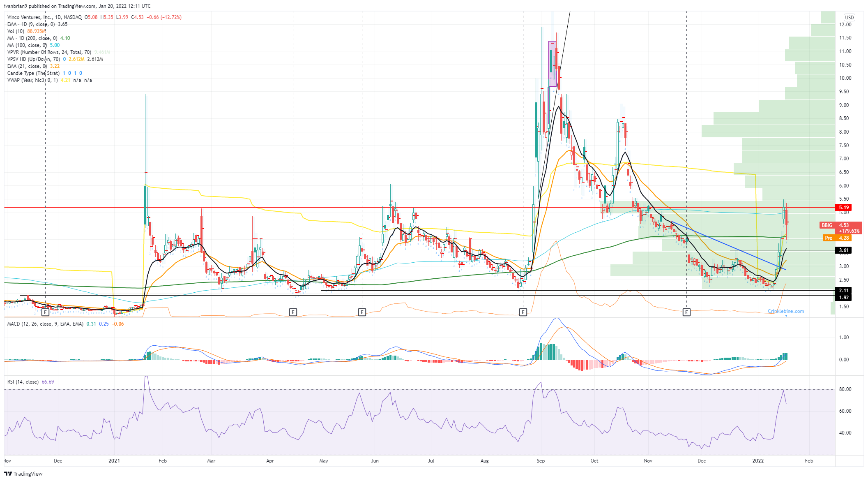868x481 pixels.
Task: Click the earnings E marker in mid-April
Action: point(293,312)
